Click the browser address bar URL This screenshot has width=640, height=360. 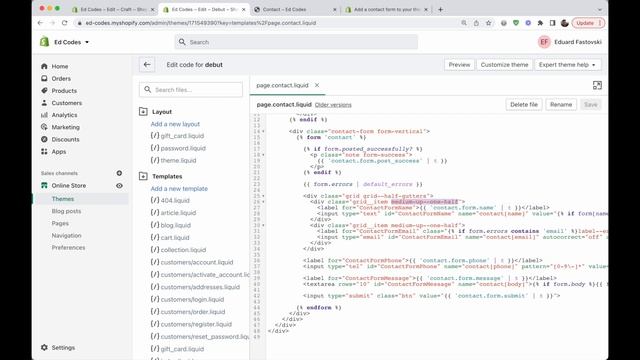(201, 23)
